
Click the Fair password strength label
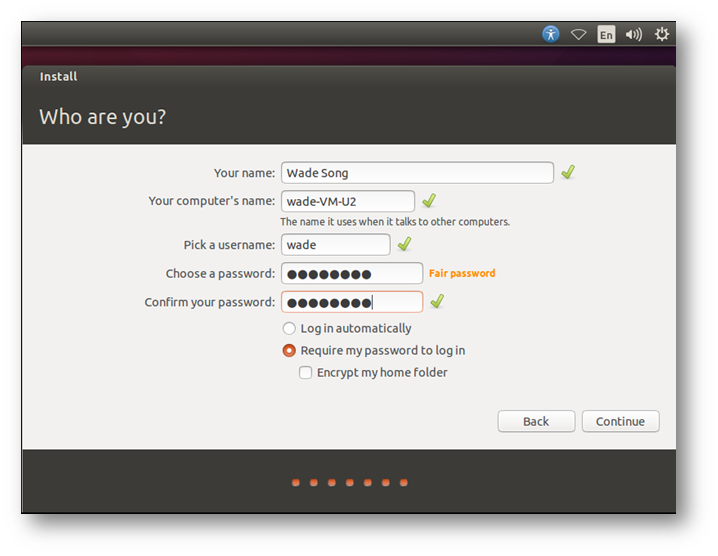pyautogui.click(x=462, y=273)
